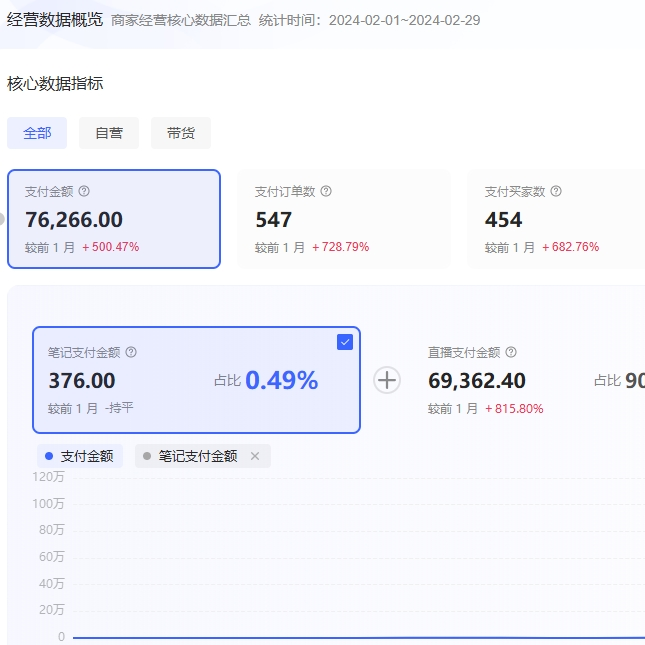Uncheck the 笔记支付金额 card checkbox
645x645 pixels.
tap(345, 342)
